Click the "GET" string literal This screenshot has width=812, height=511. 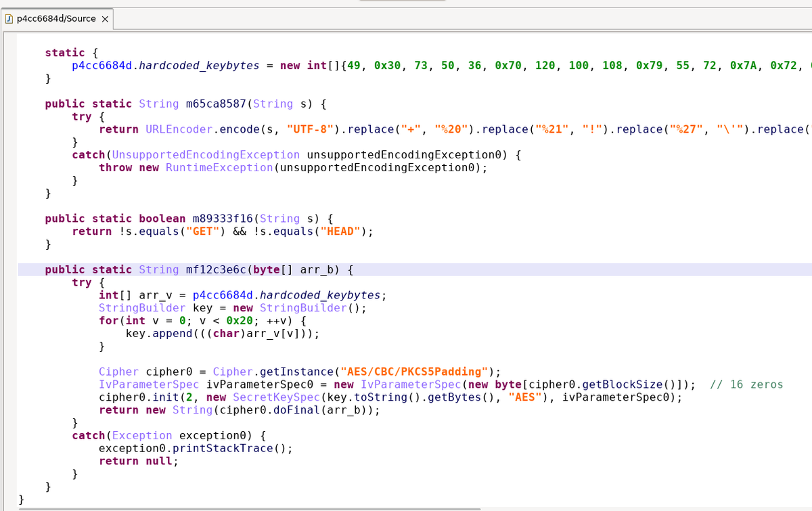[x=202, y=231]
